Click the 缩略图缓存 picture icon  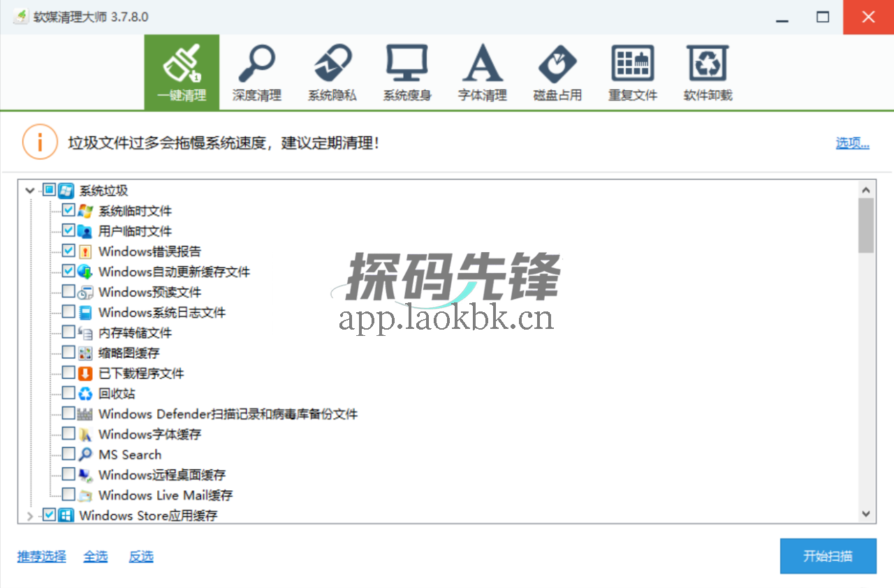point(85,353)
